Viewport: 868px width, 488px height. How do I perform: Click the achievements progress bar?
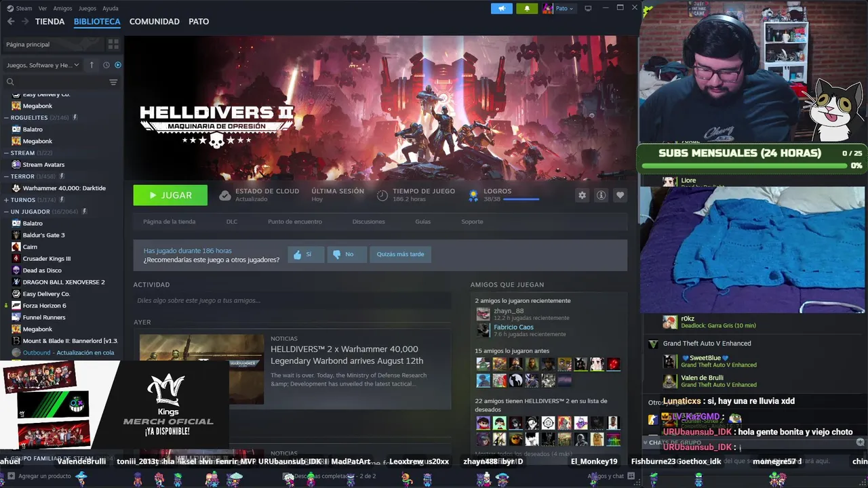(521, 199)
